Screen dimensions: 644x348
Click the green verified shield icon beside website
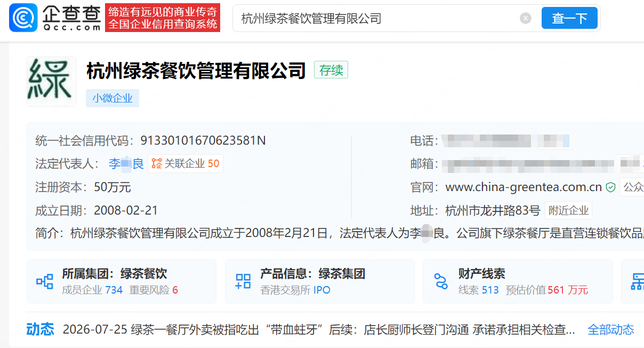pyautogui.click(x=611, y=187)
